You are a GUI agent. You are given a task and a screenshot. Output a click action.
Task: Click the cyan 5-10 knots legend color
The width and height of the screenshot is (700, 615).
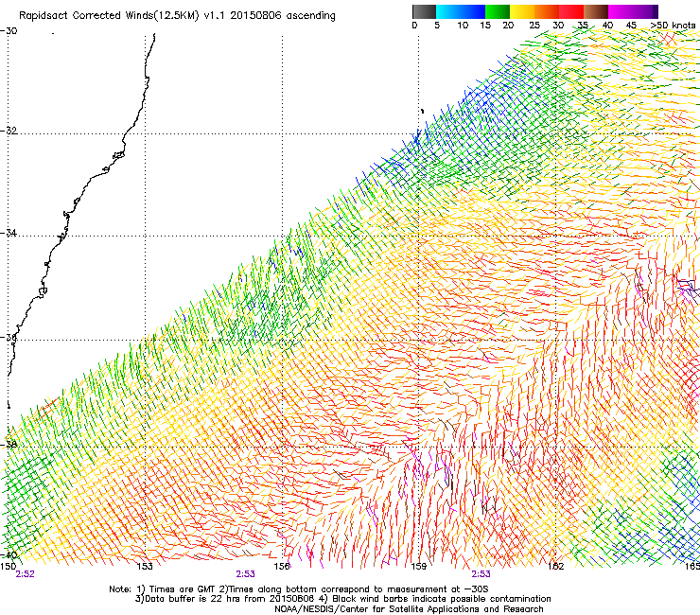(448, 11)
